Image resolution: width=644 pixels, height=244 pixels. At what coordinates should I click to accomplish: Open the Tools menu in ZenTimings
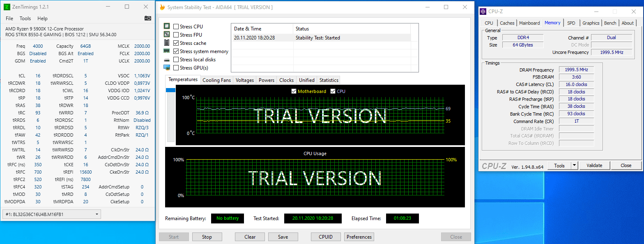coord(25,19)
